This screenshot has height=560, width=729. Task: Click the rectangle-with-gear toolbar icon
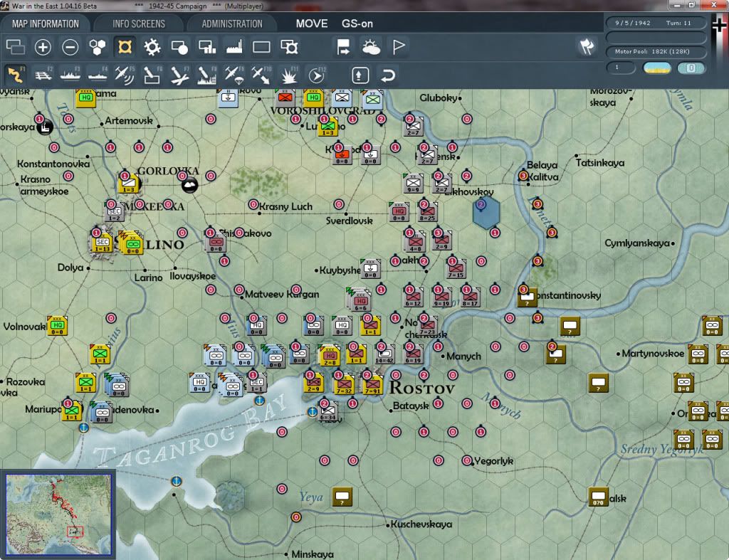click(289, 47)
